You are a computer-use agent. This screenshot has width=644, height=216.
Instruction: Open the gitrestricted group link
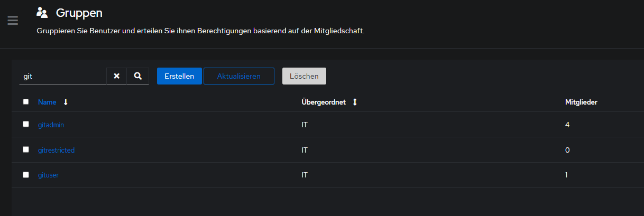pyautogui.click(x=57, y=150)
